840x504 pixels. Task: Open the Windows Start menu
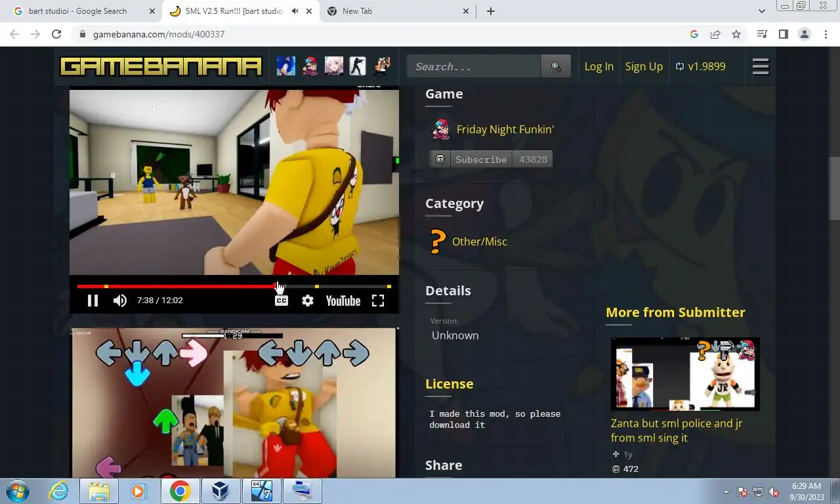click(x=17, y=491)
